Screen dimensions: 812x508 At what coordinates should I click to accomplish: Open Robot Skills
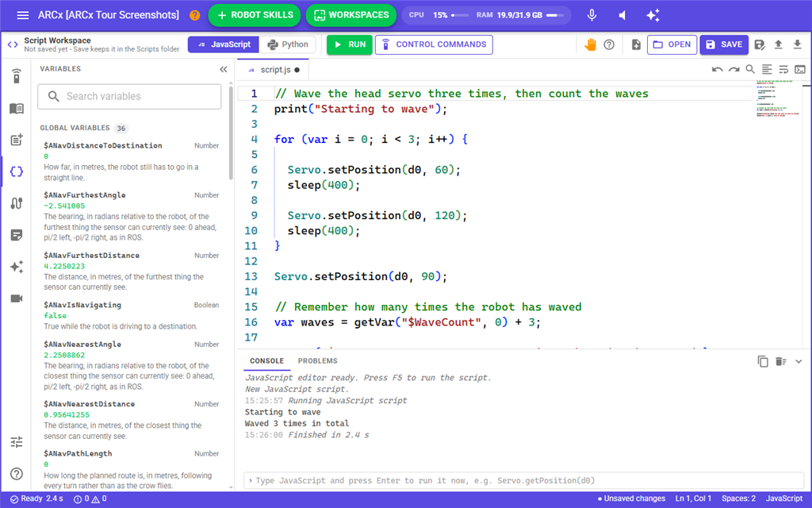click(255, 15)
